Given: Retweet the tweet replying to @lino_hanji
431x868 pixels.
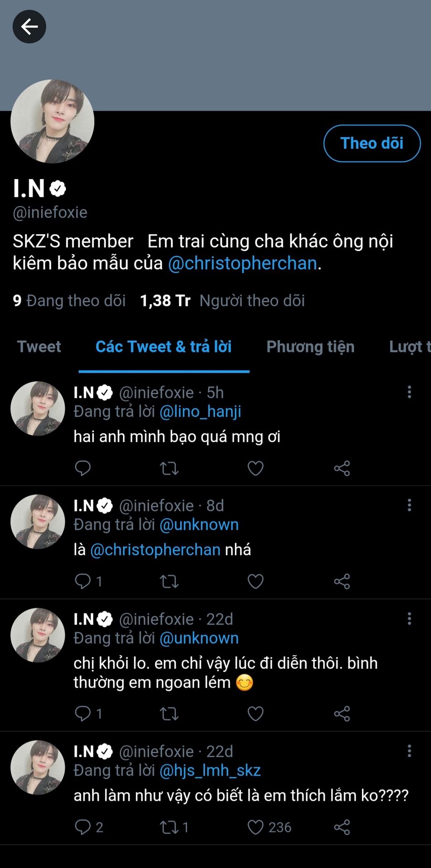Looking at the screenshot, I should point(169,468).
